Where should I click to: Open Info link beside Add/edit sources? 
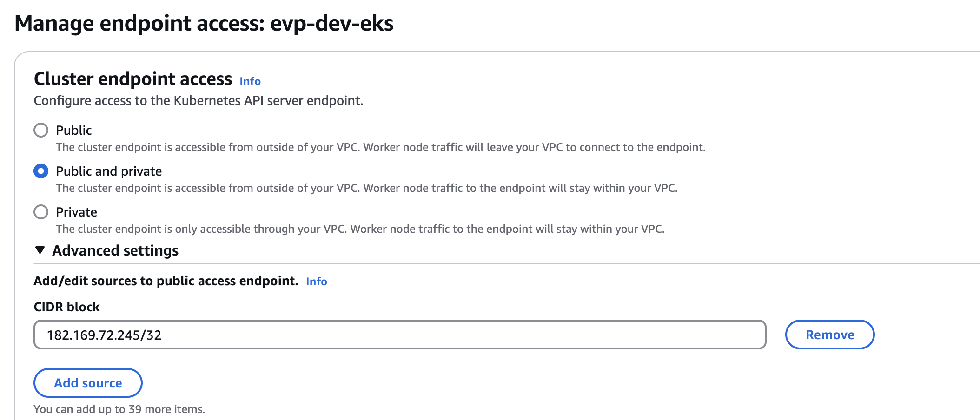(x=316, y=282)
